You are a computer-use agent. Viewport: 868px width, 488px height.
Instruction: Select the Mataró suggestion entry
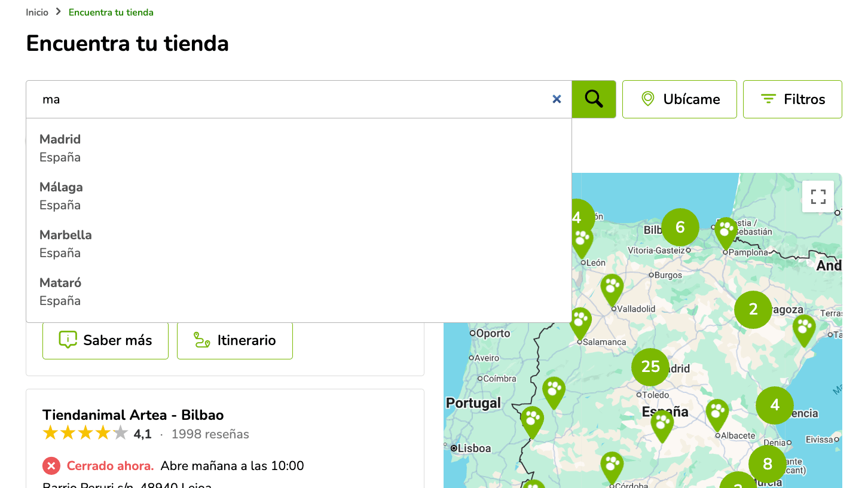coord(60,290)
